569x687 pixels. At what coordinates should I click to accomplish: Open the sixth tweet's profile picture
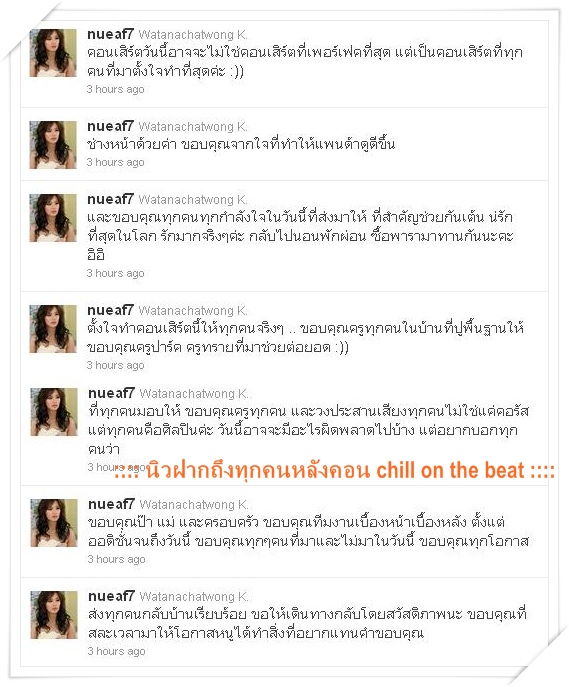54,523
